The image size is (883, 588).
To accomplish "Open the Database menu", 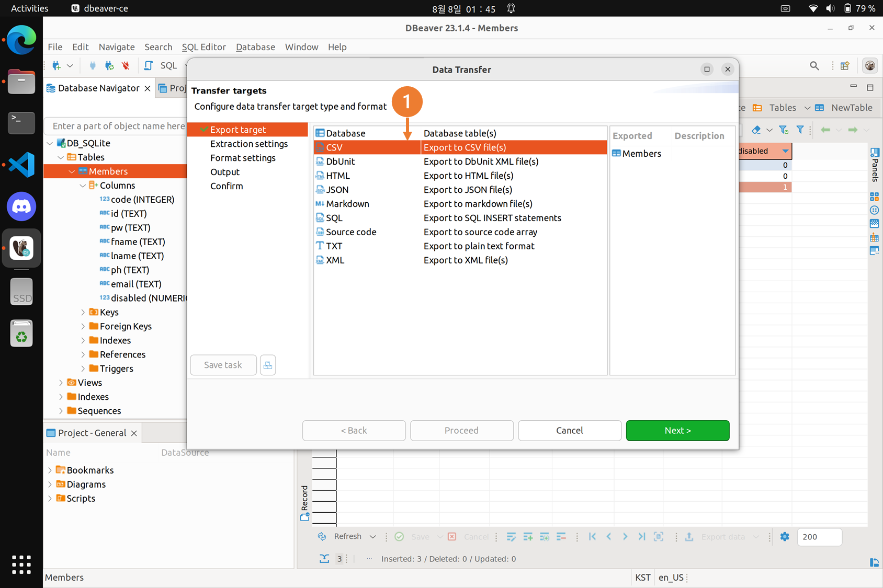I will [x=255, y=47].
